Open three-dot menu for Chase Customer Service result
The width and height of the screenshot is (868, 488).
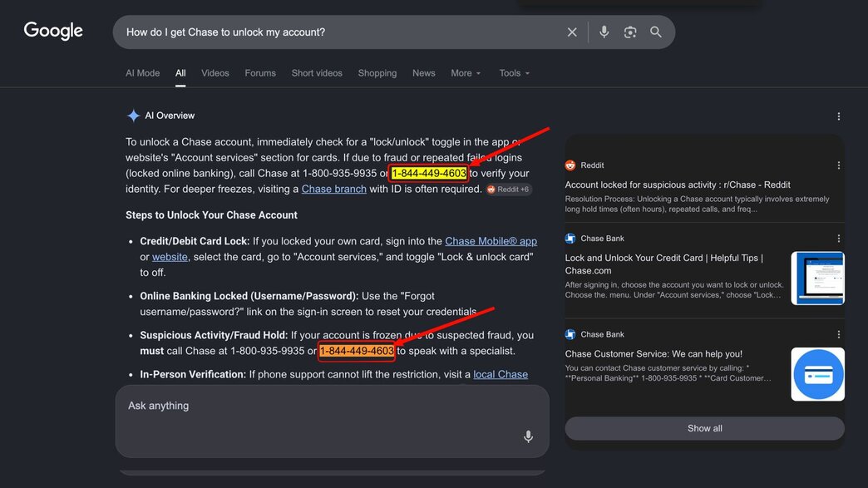click(839, 335)
